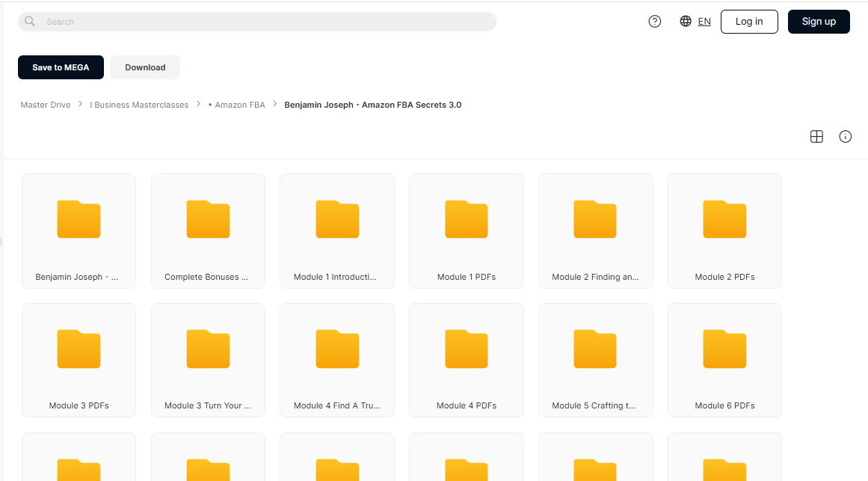Go to Master Drive breadcrumb
The height and width of the screenshot is (481, 868).
[x=46, y=105]
